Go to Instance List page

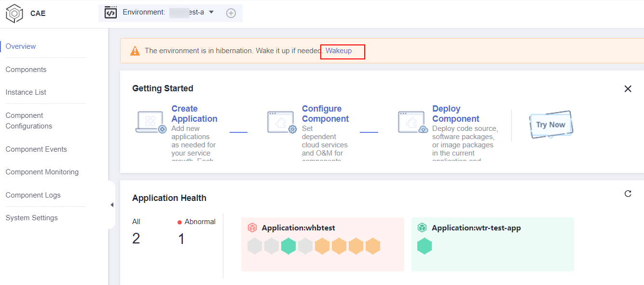tap(26, 92)
